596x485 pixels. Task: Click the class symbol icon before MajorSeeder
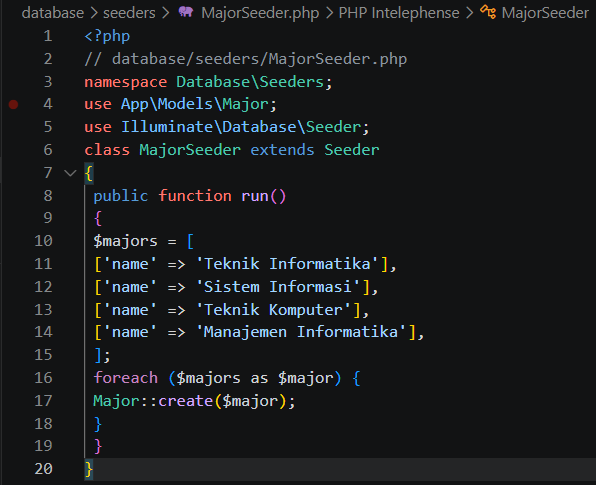[488, 12]
